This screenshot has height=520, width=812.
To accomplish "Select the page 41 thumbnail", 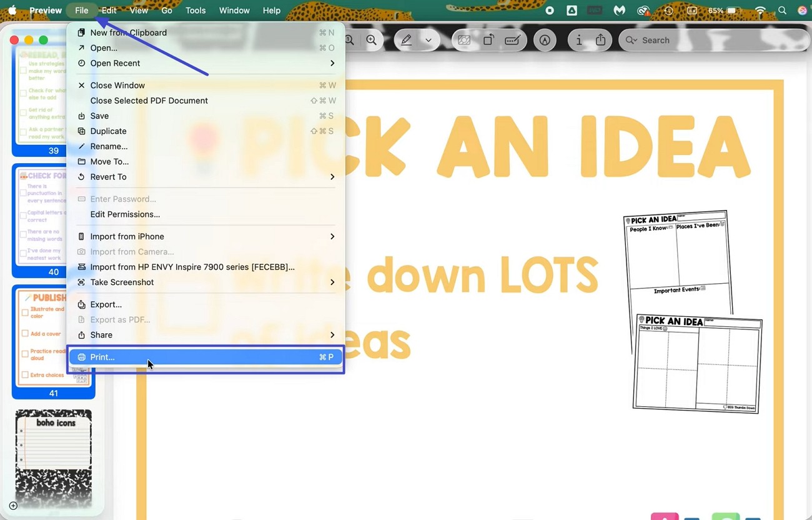I will tap(54, 342).
